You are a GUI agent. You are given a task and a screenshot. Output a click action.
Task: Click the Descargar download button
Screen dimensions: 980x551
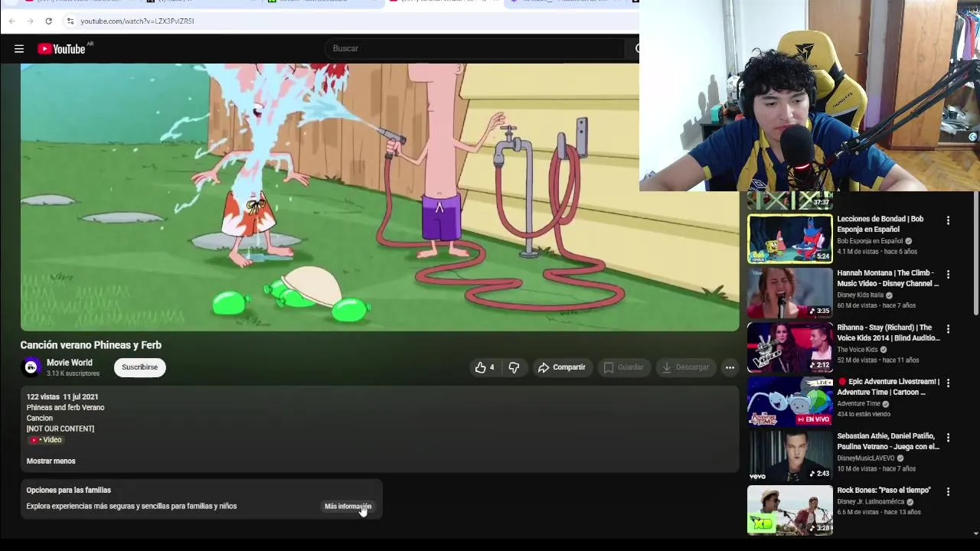[685, 367]
